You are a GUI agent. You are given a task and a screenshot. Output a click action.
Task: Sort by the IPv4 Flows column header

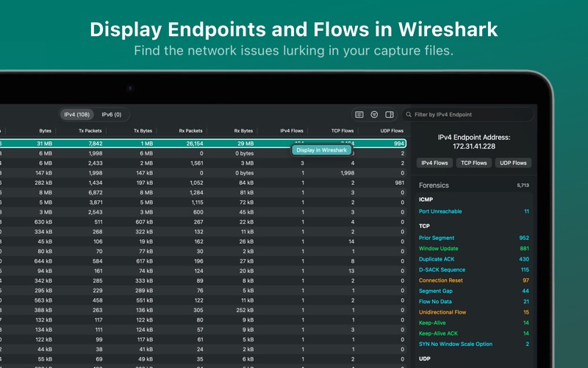point(292,131)
